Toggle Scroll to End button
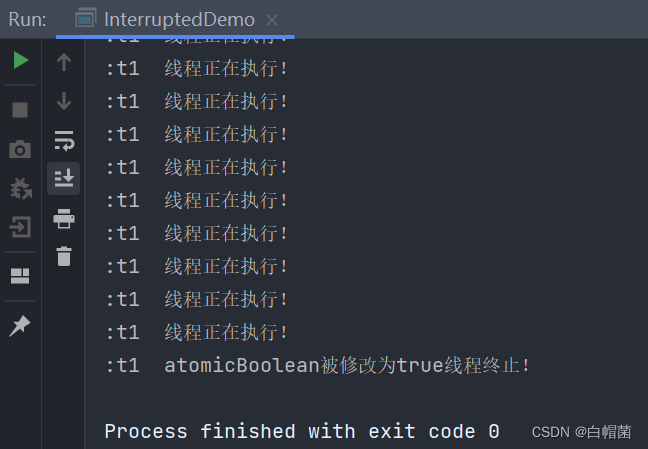This screenshot has width=648, height=449. (x=64, y=179)
